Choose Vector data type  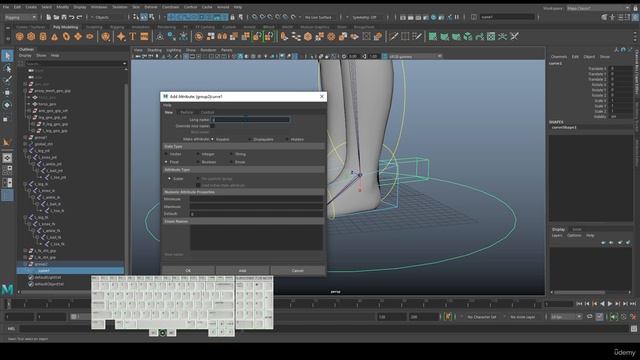click(x=166, y=154)
